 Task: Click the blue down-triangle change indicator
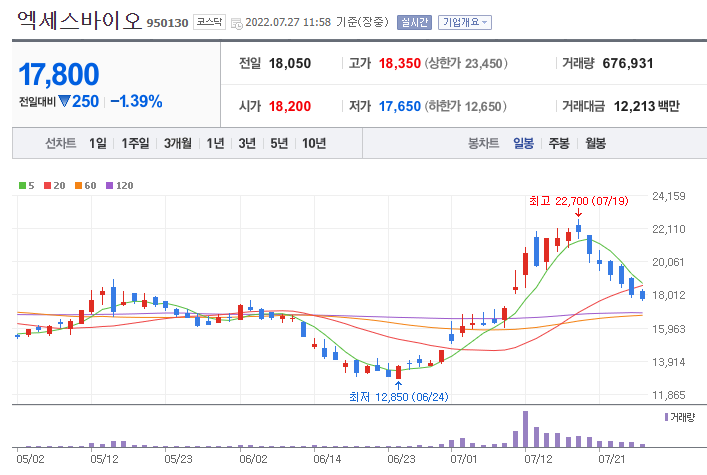coord(64,101)
